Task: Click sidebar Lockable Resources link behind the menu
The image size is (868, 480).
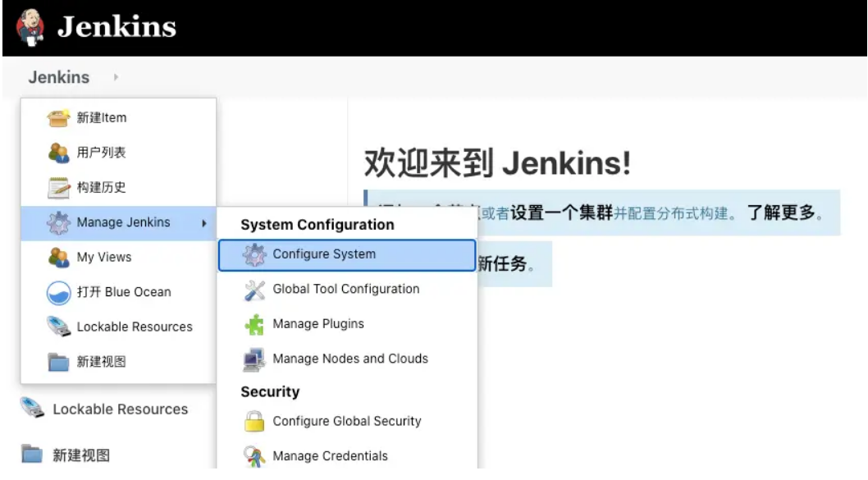Action: 120,409
